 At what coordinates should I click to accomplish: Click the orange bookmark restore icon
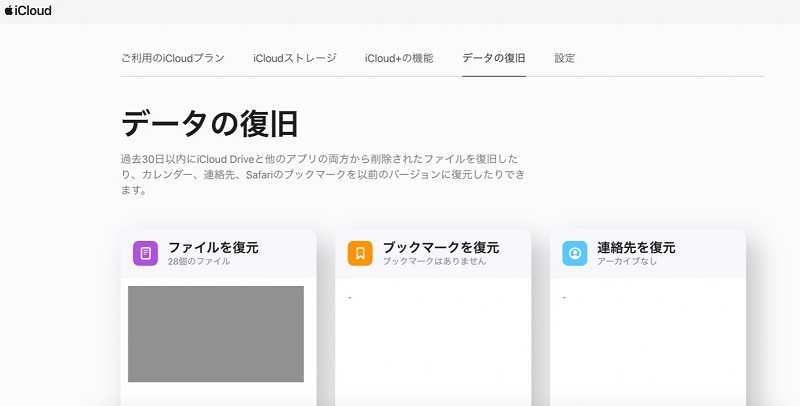click(x=360, y=253)
